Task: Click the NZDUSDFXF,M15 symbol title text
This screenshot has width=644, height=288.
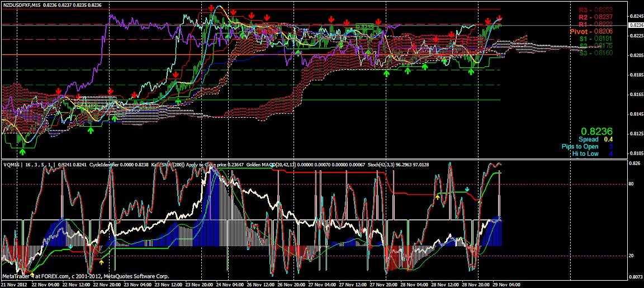Action: [x=21, y=4]
